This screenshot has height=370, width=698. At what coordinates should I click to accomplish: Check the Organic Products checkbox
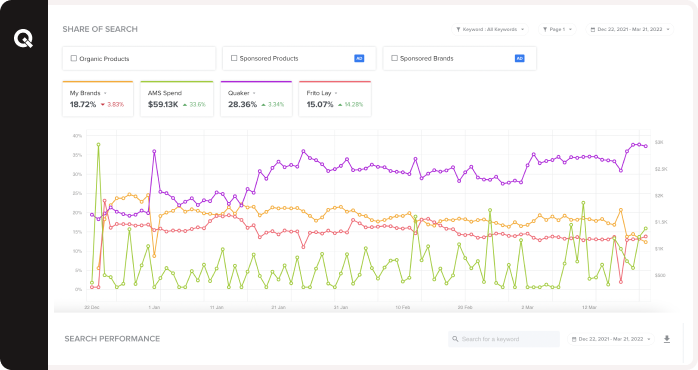[74, 58]
